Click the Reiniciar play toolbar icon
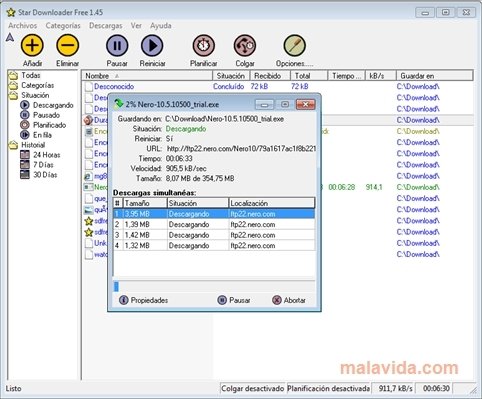This screenshot has width=482, height=399. (152, 45)
